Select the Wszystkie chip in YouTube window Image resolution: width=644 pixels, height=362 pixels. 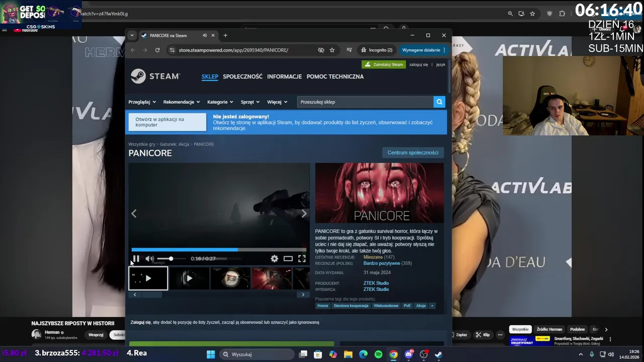[520, 329]
